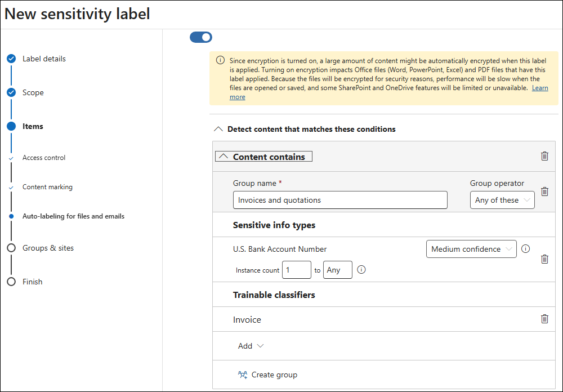
Task: Edit the Group name text field
Action: pos(340,200)
